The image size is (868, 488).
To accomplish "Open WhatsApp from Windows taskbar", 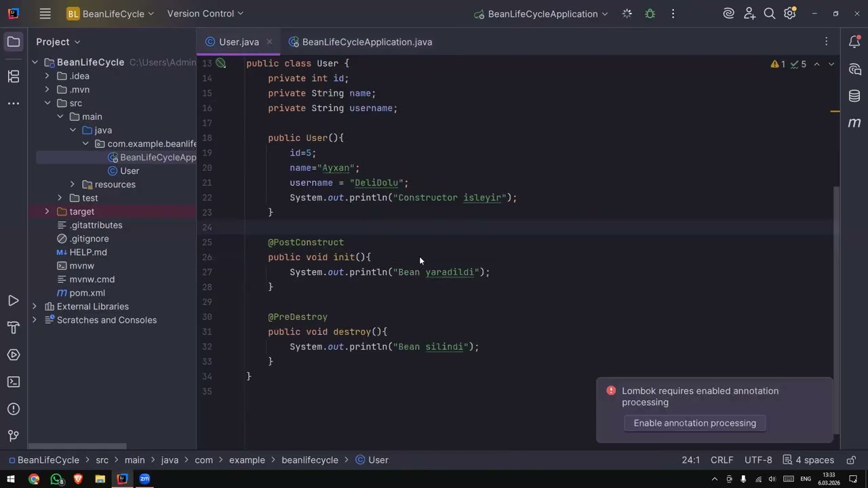I will point(56,479).
